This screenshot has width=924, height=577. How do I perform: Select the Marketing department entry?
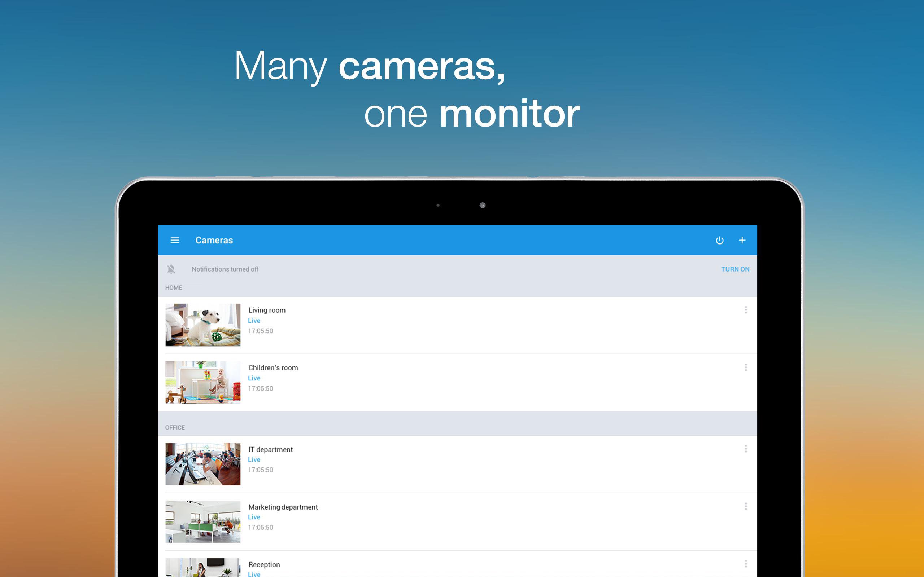pos(283,507)
